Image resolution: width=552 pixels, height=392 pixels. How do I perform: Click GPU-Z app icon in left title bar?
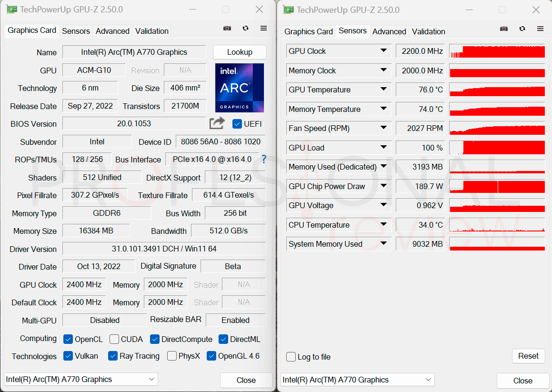pos(11,10)
